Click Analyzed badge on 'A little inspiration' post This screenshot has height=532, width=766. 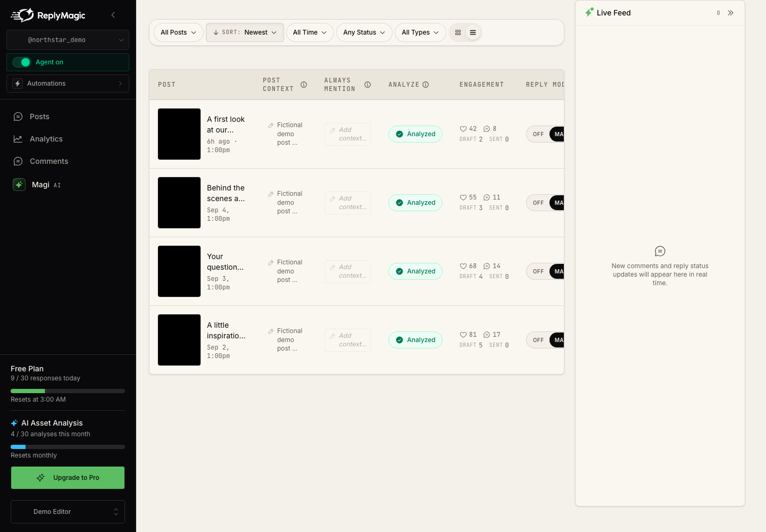click(x=415, y=340)
